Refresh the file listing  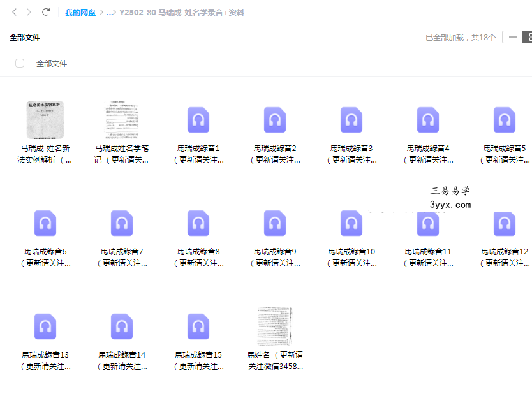click(x=46, y=12)
